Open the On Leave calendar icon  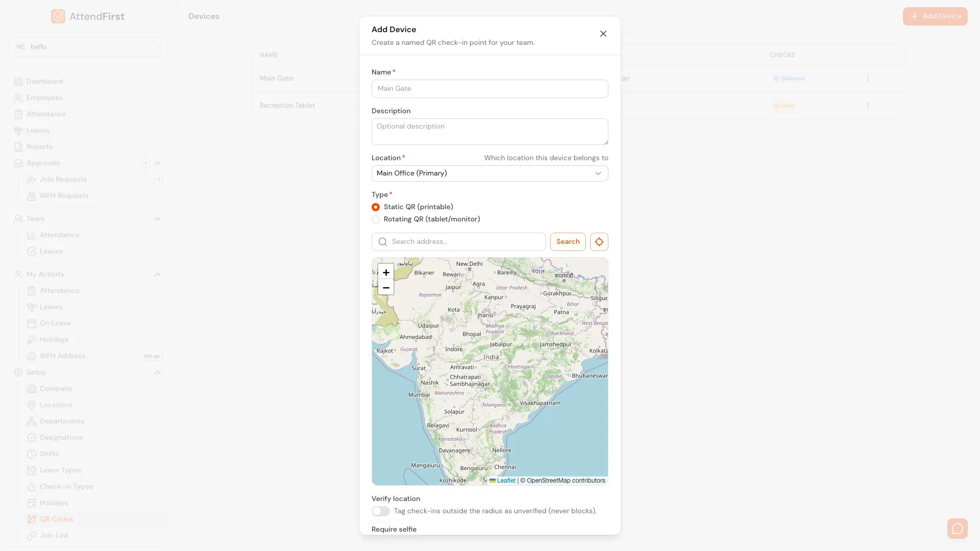point(32,323)
